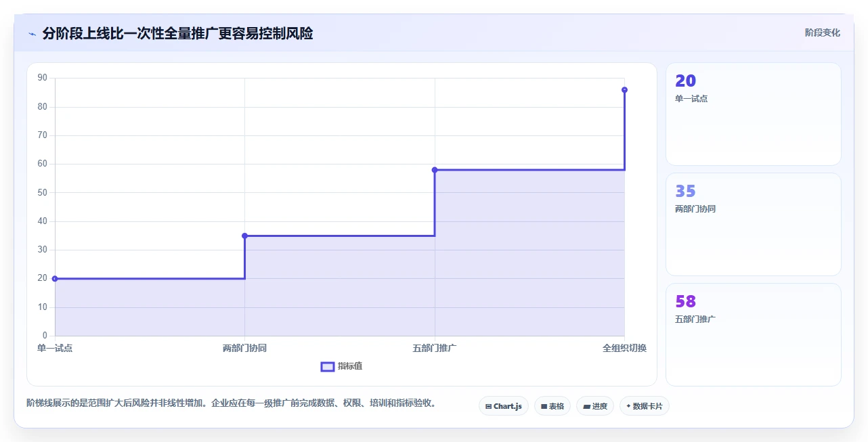The width and height of the screenshot is (868, 442).
Task: Click the header icon beside the title
Action: click(32, 34)
